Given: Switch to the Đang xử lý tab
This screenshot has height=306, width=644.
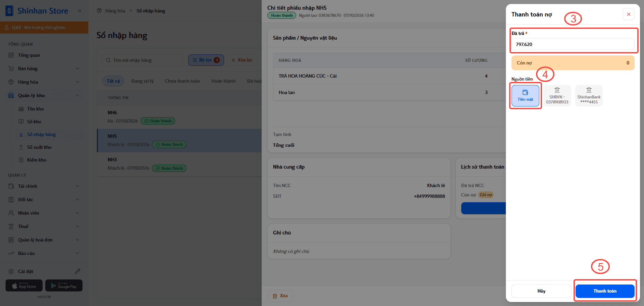Looking at the screenshot, I should 143,81.
